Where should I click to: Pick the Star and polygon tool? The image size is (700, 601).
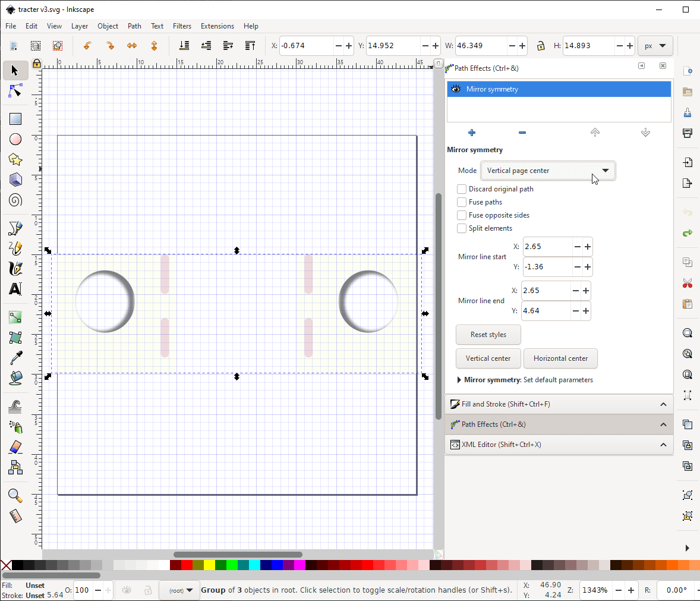coord(15,159)
